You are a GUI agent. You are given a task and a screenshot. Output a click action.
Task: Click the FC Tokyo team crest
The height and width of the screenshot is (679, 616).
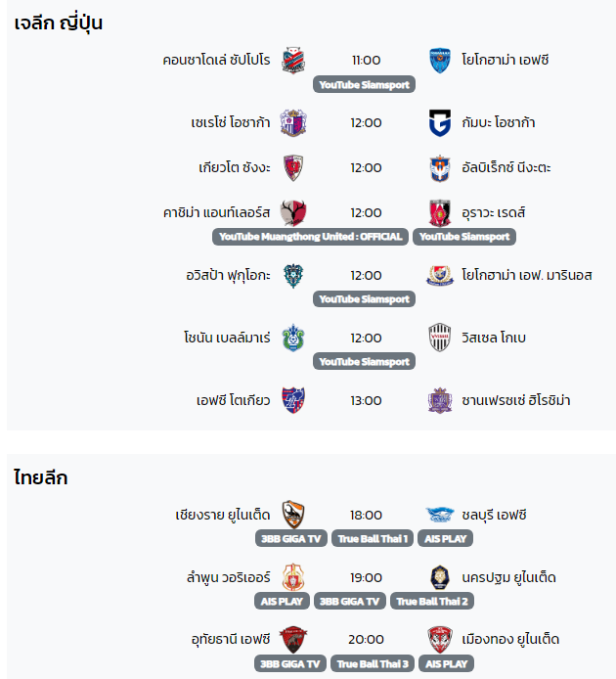tap(293, 400)
